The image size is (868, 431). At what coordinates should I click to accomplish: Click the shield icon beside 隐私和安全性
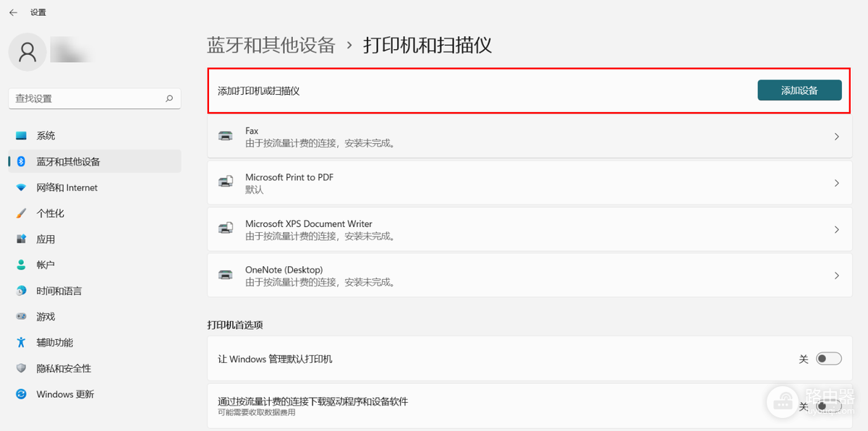[21, 369]
